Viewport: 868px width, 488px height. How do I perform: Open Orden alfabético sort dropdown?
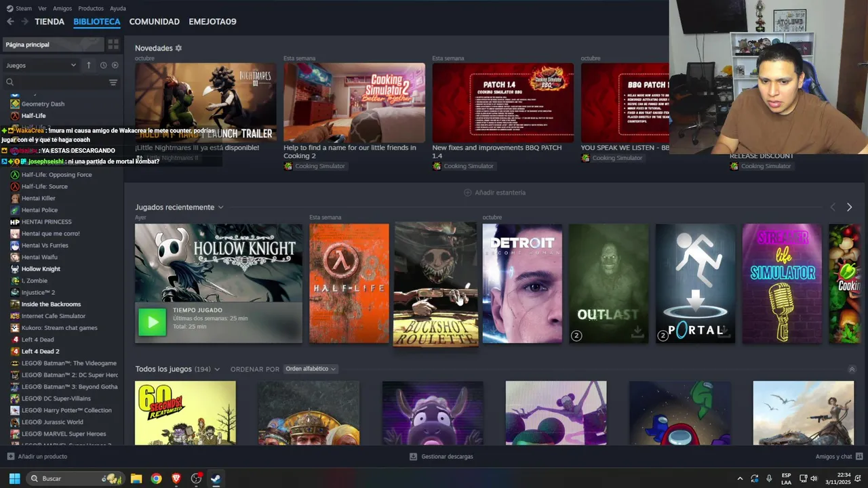coord(311,369)
